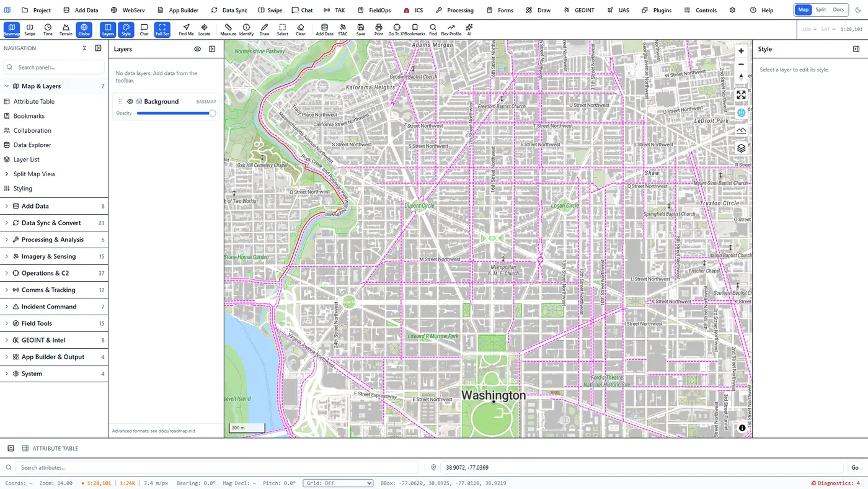Click Search panels input
868x489 pixels.
point(54,67)
